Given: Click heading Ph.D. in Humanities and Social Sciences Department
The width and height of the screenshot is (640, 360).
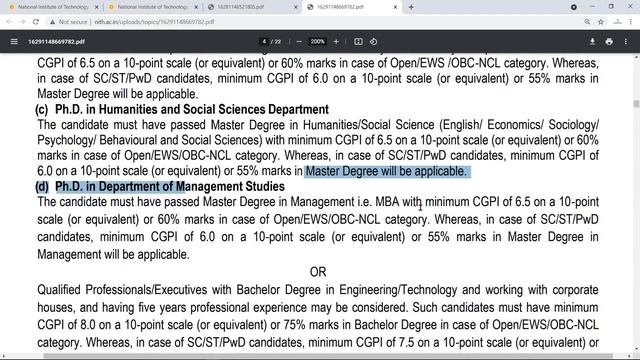Looking at the screenshot, I should pyautogui.click(x=192, y=109).
